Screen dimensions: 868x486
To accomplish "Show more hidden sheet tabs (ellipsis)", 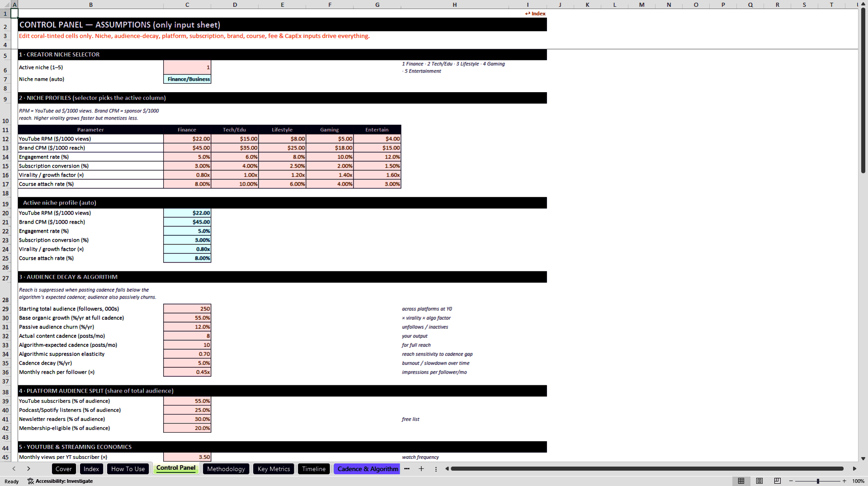I will (407, 469).
